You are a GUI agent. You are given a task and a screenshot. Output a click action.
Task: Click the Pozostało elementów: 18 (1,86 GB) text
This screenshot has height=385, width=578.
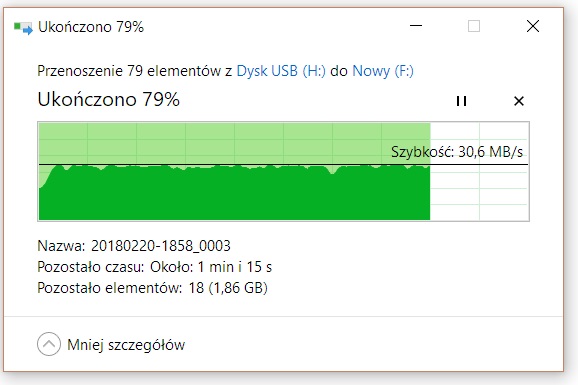(x=152, y=288)
